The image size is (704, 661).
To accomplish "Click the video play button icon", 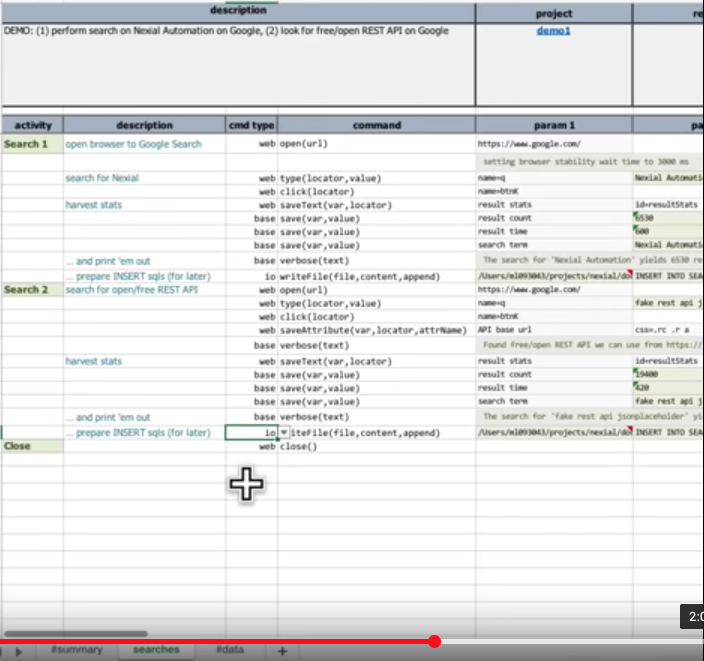I will tap(18, 652).
